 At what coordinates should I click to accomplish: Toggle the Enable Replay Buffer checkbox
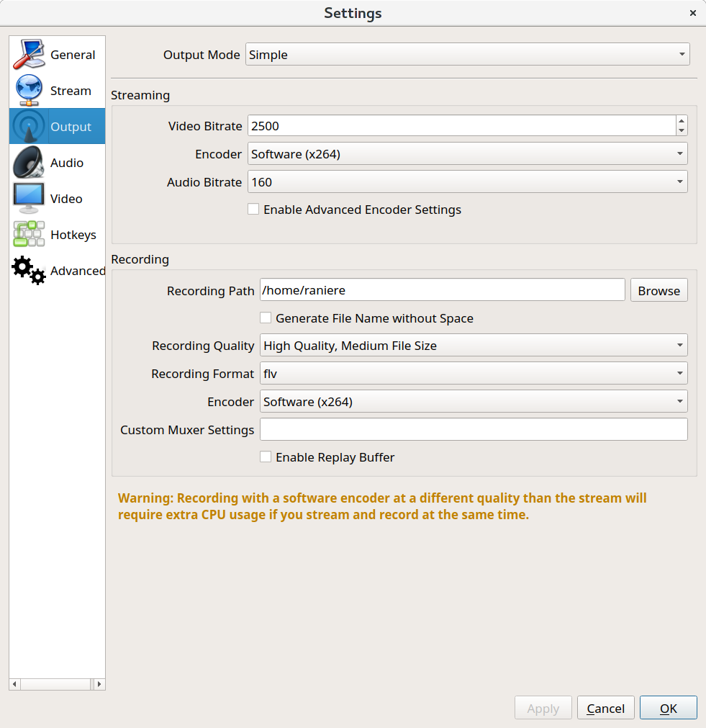click(266, 457)
